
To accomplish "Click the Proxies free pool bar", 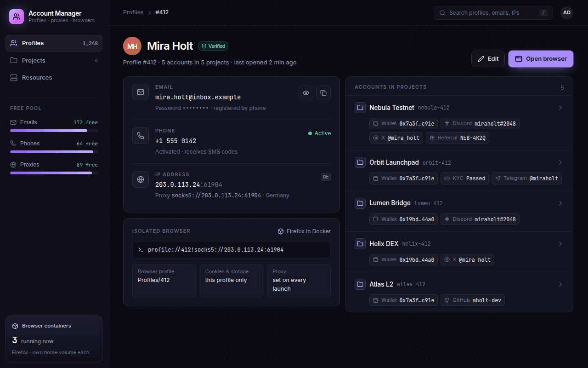I will tap(54, 173).
